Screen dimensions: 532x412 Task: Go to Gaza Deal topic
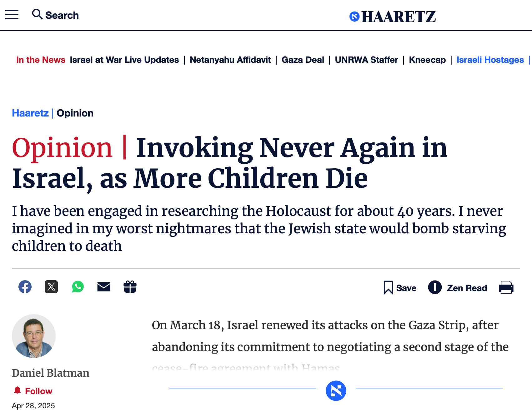click(x=303, y=60)
